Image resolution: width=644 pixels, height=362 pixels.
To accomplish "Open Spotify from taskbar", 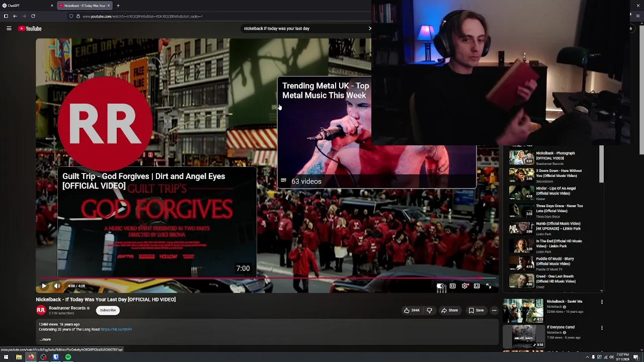I will (x=68, y=357).
